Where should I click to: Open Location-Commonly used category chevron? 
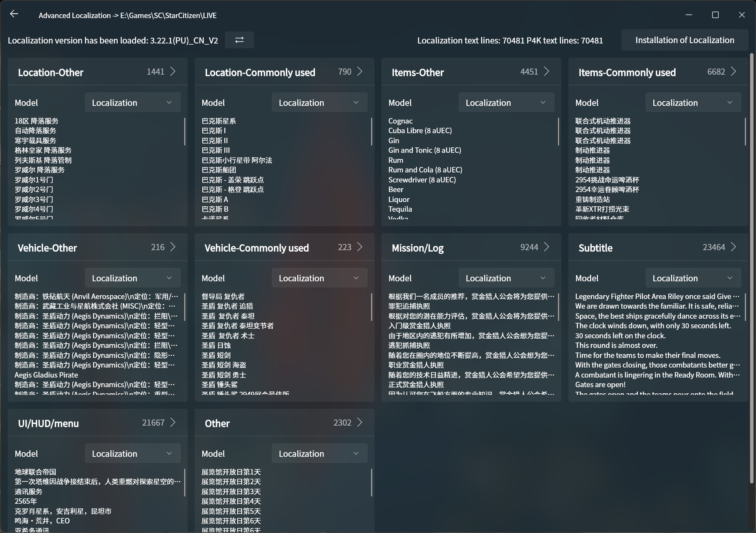point(360,72)
